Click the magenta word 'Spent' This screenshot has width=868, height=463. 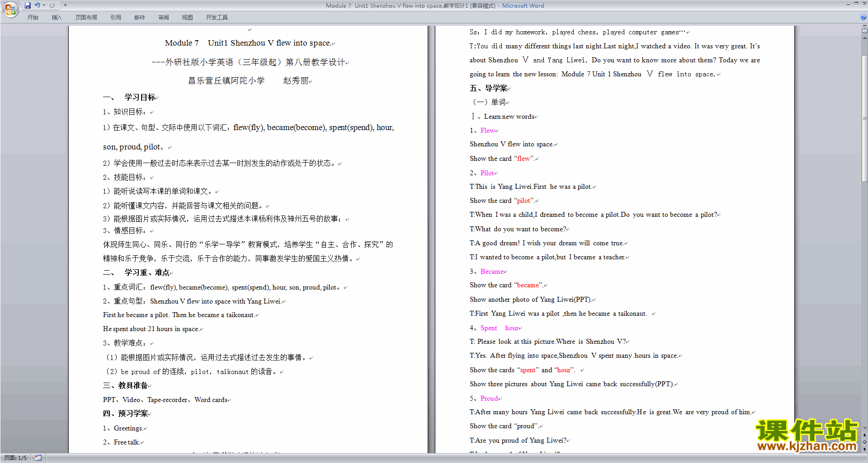click(x=489, y=328)
